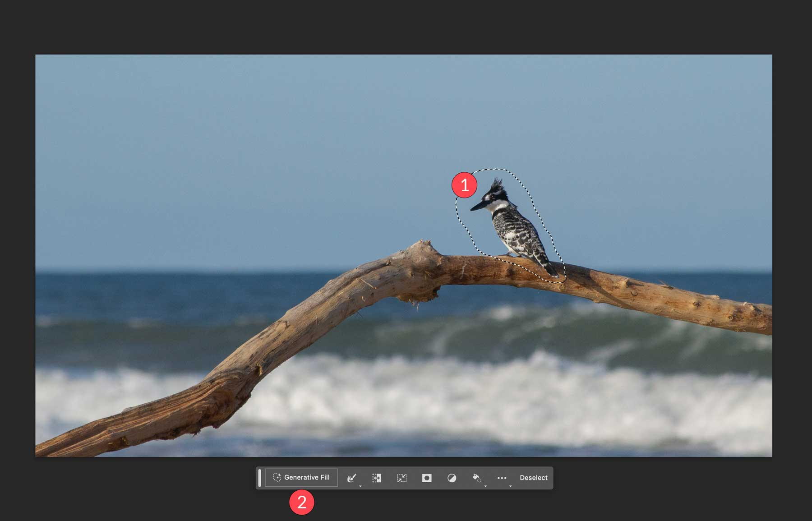Click the Invert Selection icon
Viewport: 812px width, 521px height.
(377, 478)
